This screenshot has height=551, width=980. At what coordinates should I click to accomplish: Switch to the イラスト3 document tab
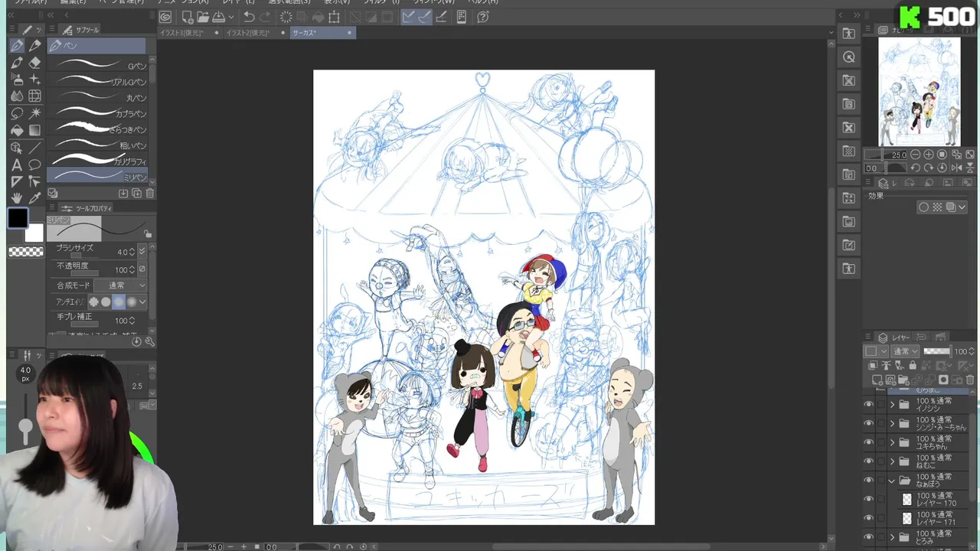pyautogui.click(x=188, y=33)
